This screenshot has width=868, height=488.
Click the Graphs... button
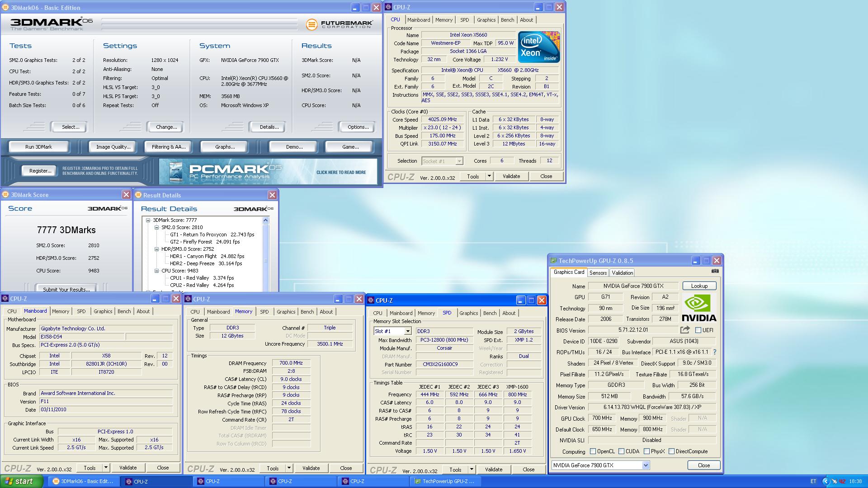[x=225, y=147]
